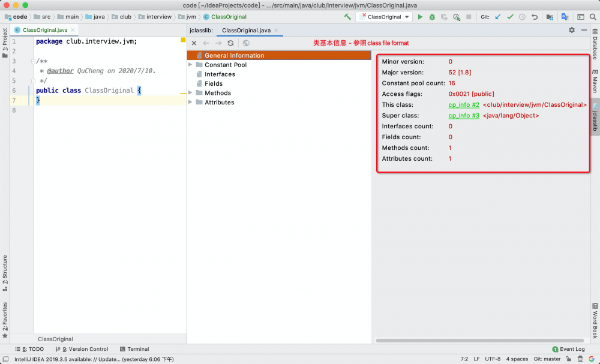Open the Version Control tool window
The height and width of the screenshot is (364, 600).
82,349
